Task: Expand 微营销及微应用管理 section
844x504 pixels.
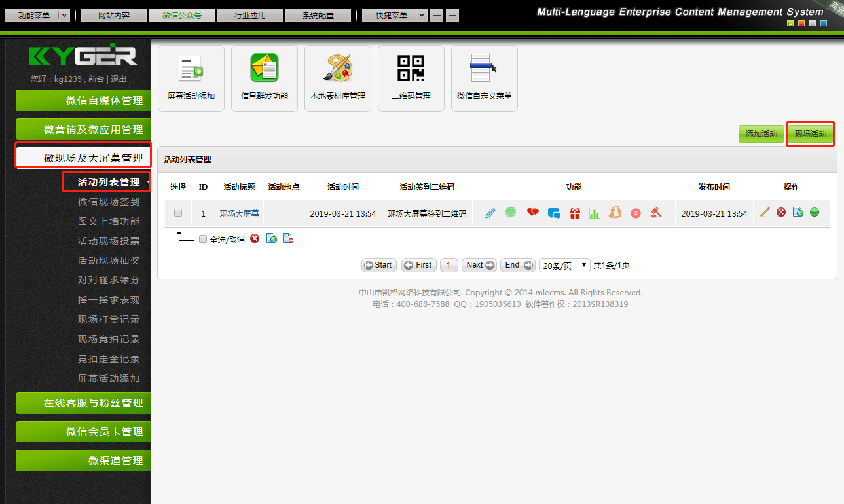Action: tap(83, 130)
